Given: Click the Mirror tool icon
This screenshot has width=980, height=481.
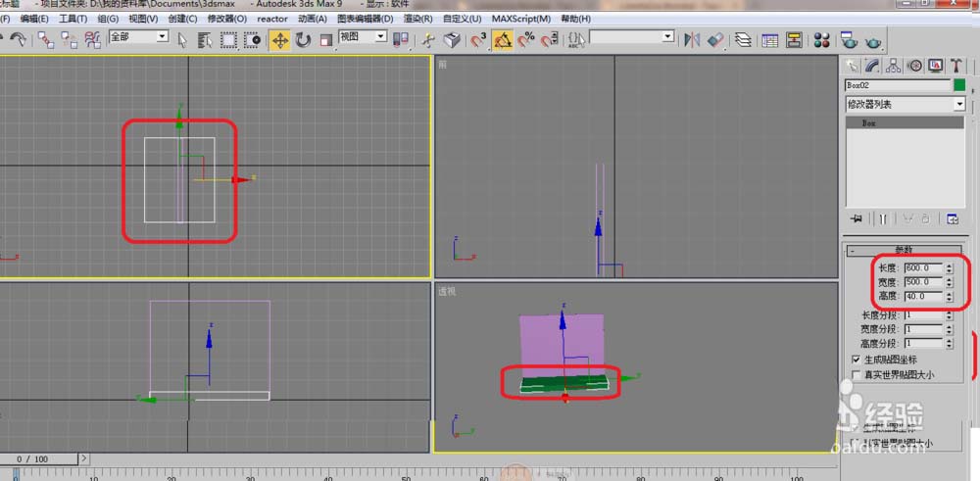Looking at the screenshot, I should 692,40.
